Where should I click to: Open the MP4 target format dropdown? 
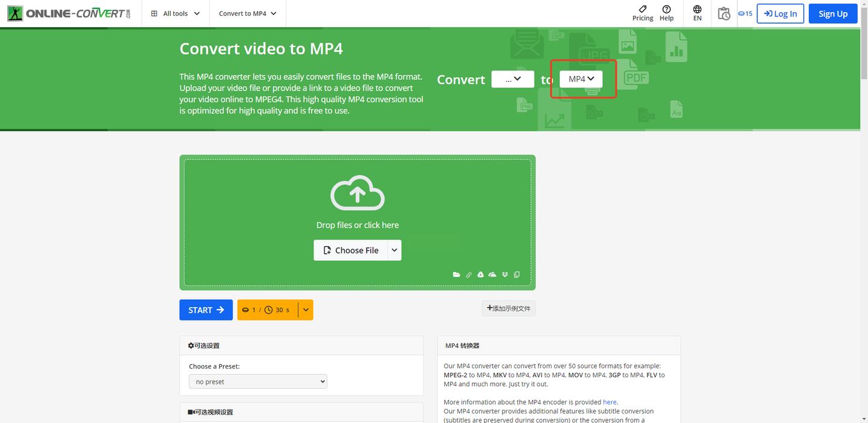tap(581, 79)
